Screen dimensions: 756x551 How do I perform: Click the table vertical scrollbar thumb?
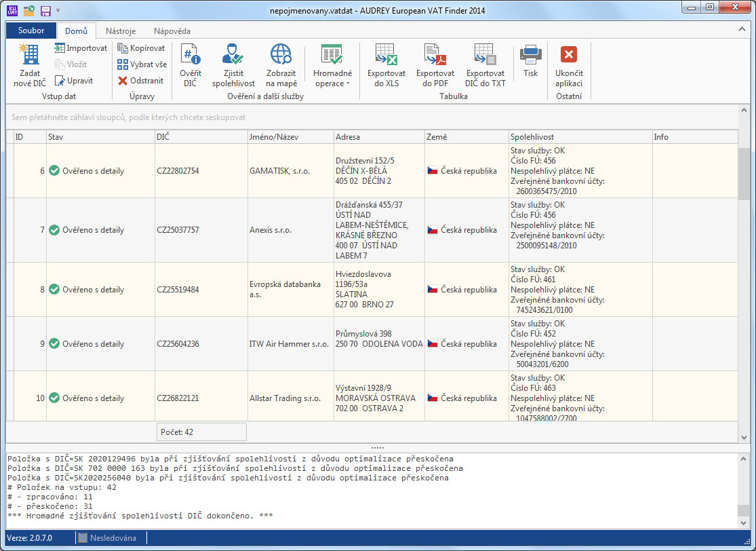click(x=744, y=174)
